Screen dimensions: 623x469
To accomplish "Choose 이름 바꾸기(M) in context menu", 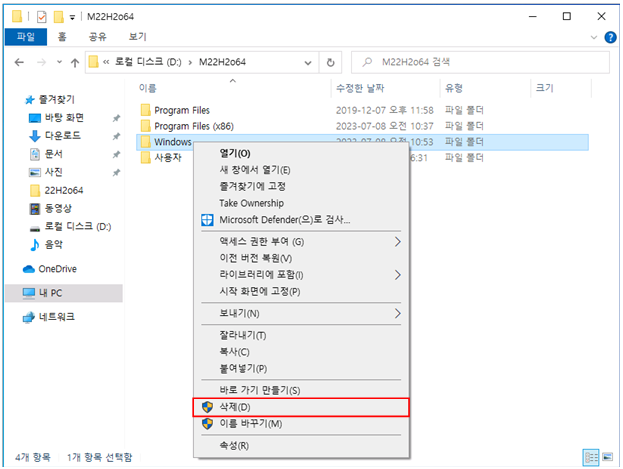I will [x=301, y=424].
